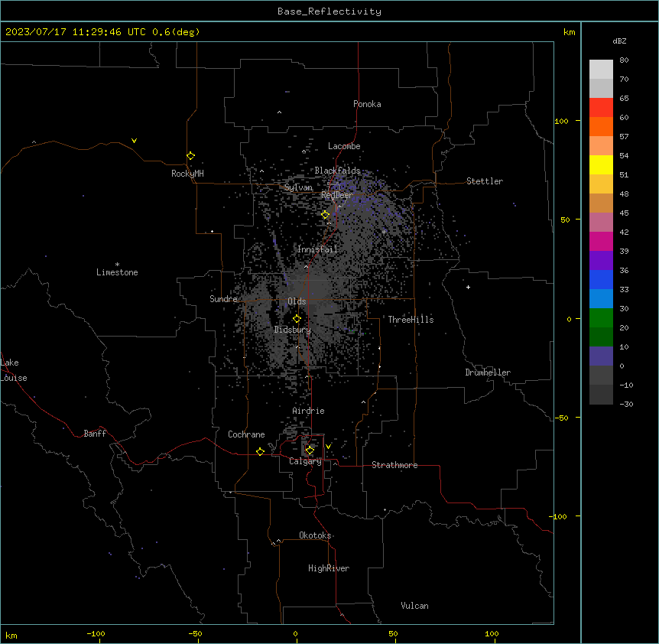This screenshot has height=644, width=659.
Task: Click the tan 45-48 dBZ legend swatch
Action: point(601,203)
